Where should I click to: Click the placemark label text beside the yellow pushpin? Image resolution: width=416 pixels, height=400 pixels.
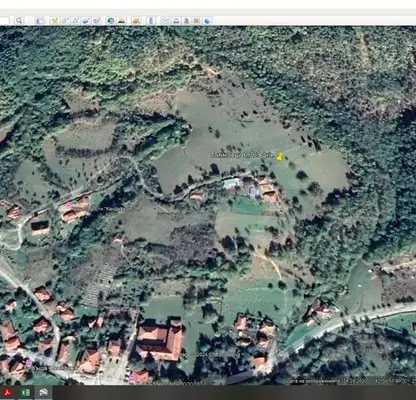pos(243,155)
